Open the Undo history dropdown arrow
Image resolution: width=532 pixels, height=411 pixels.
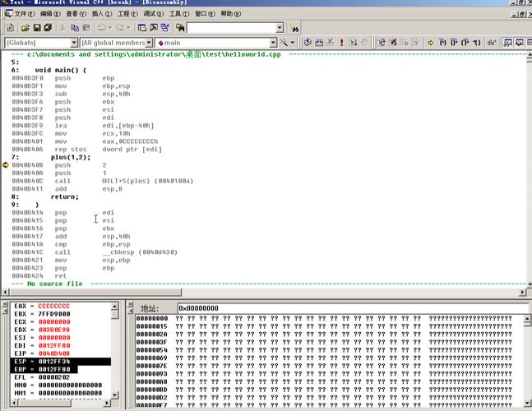tap(110, 28)
